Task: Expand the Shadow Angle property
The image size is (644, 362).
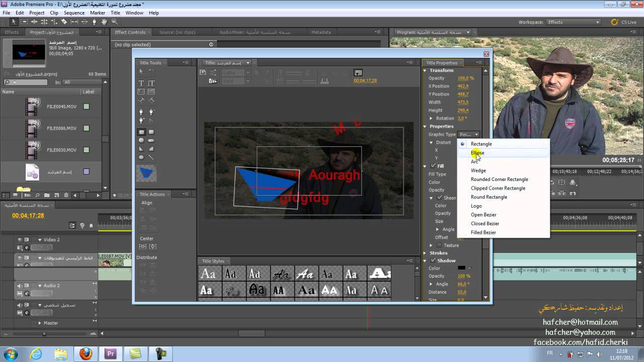Action: click(x=431, y=284)
